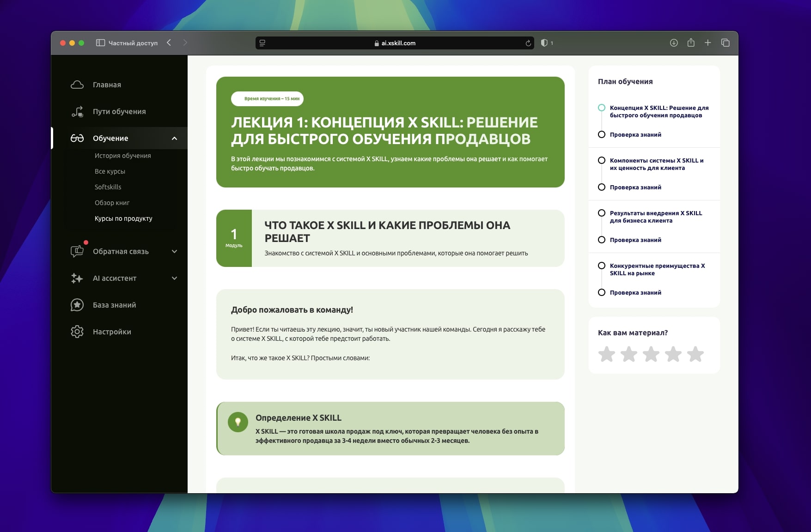Click the heading Добро пожаловать в команду!
The width and height of the screenshot is (811, 532).
pos(292,310)
